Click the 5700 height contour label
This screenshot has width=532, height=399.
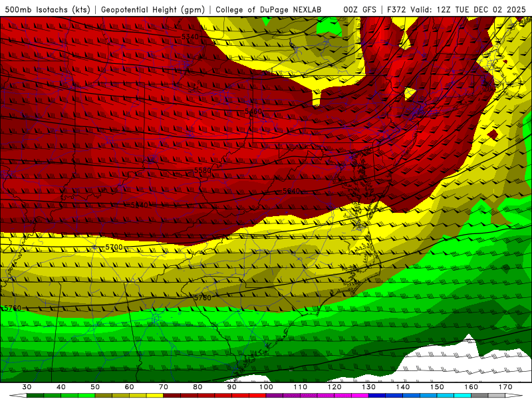click(114, 247)
